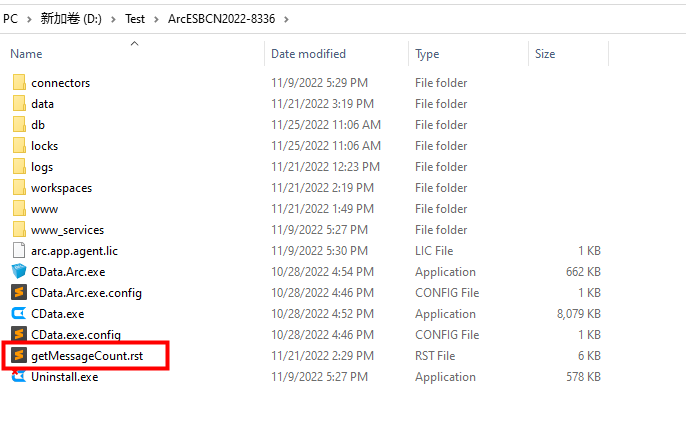Sort by the Date modified column header

point(308,54)
